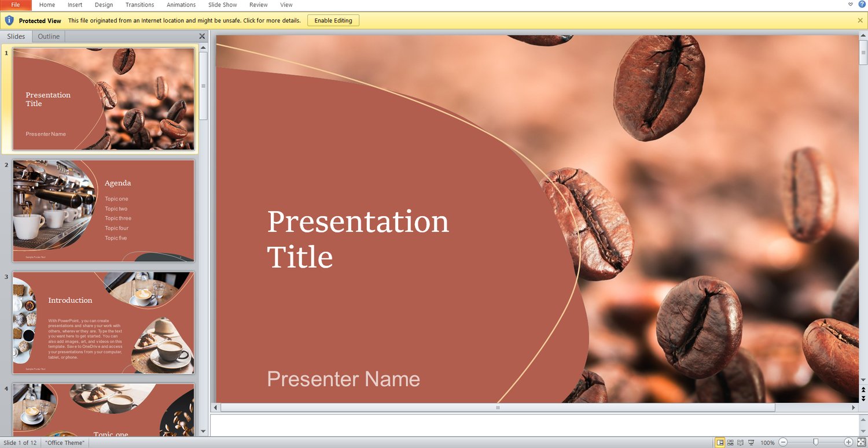Click the Slide 1 of 12 status indicator
Screen dimensions: 868x448
tap(20, 443)
